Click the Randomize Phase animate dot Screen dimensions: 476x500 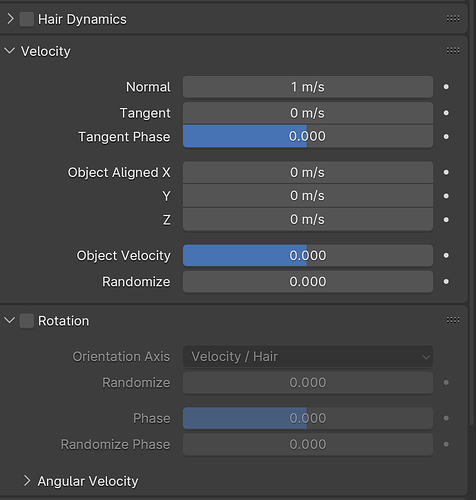click(x=446, y=444)
